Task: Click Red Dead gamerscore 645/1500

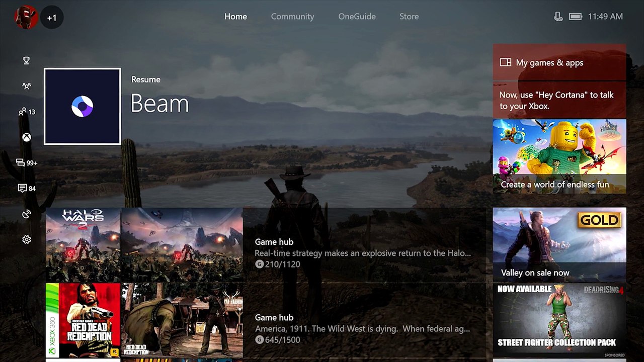Action: click(x=277, y=340)
